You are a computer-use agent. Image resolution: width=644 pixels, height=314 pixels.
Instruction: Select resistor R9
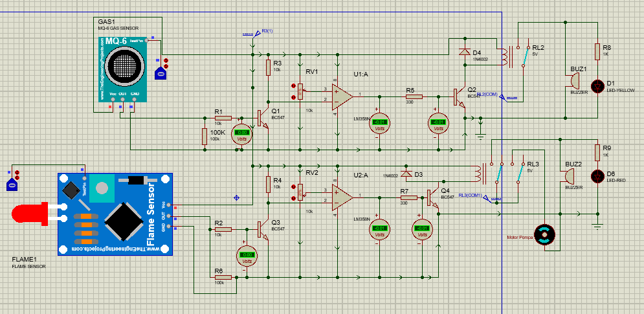pos(598,152)
